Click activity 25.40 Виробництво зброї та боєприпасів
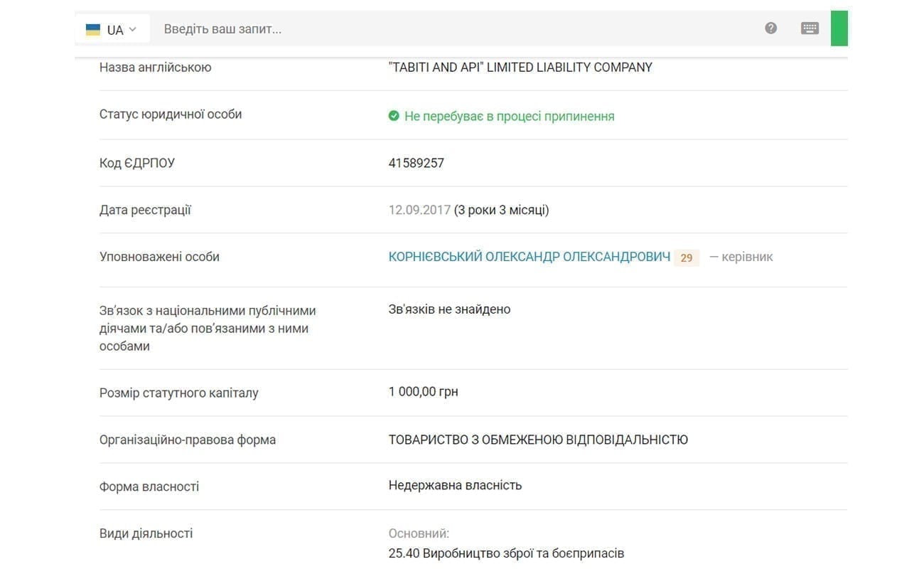Viewport: 924px width, 569px height. point(506,553)
